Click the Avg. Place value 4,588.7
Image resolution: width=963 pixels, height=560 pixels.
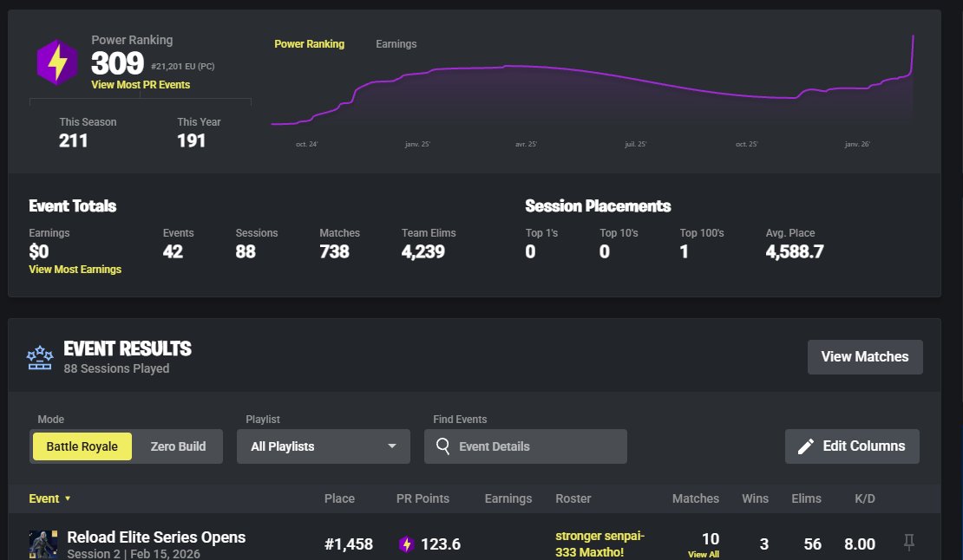point(795,251)
